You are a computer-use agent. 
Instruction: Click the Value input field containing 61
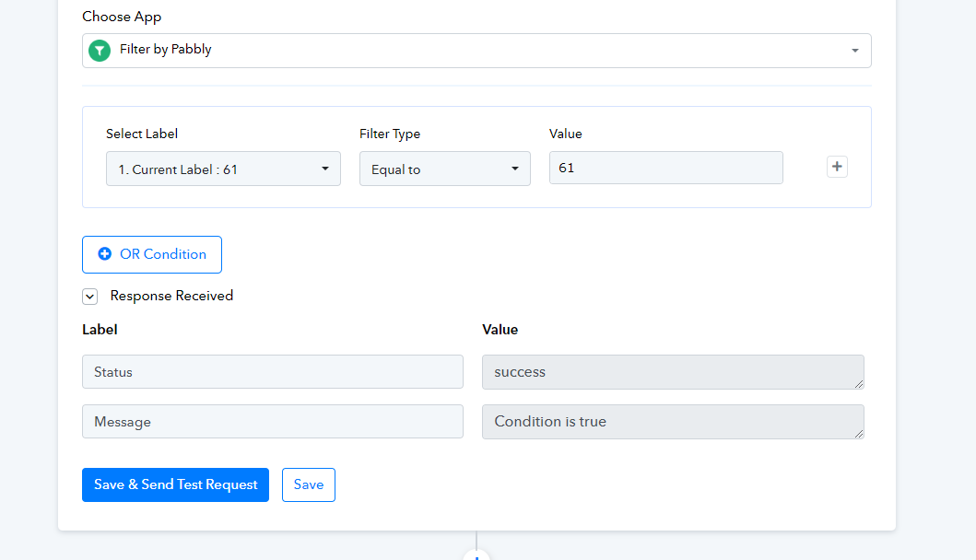(x=665, y=168)
